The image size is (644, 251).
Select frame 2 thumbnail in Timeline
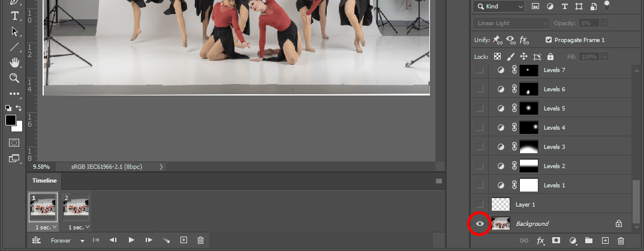pos(77,208)
